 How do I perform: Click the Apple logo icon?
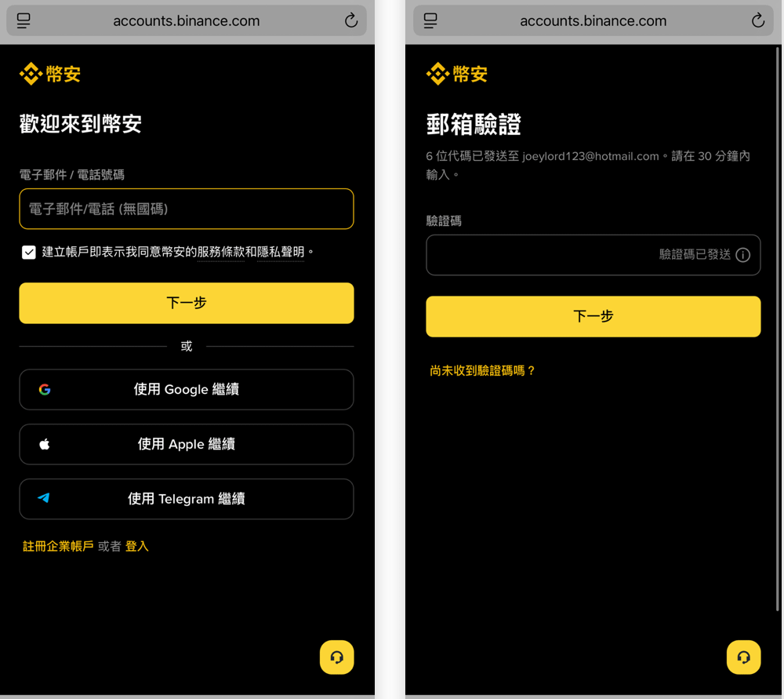[x=45, y=444]
